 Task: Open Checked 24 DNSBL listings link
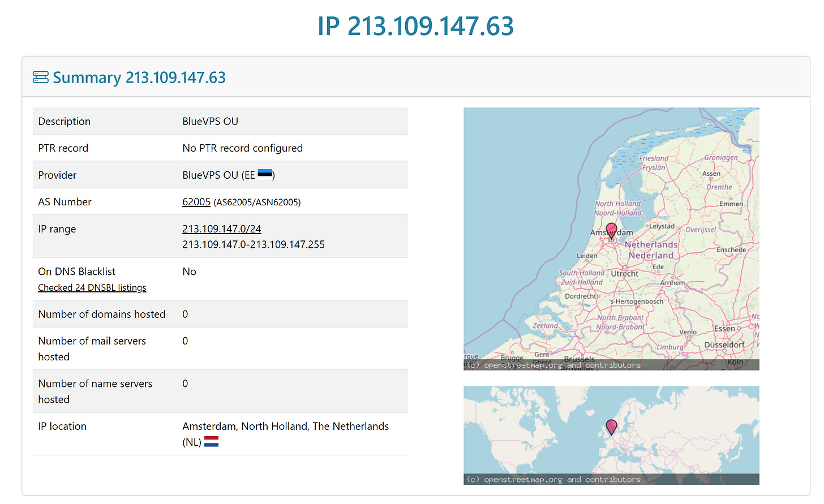pyautogui.click(x=92, y=288)
